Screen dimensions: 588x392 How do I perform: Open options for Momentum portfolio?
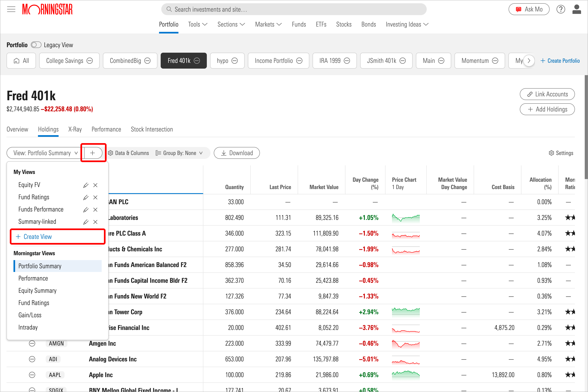[495, 61]
